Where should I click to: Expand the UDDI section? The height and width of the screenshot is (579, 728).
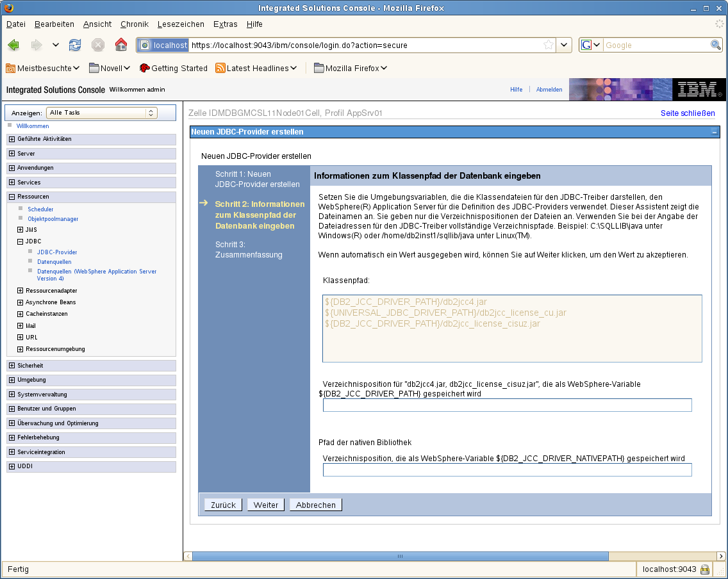[12, 466]
